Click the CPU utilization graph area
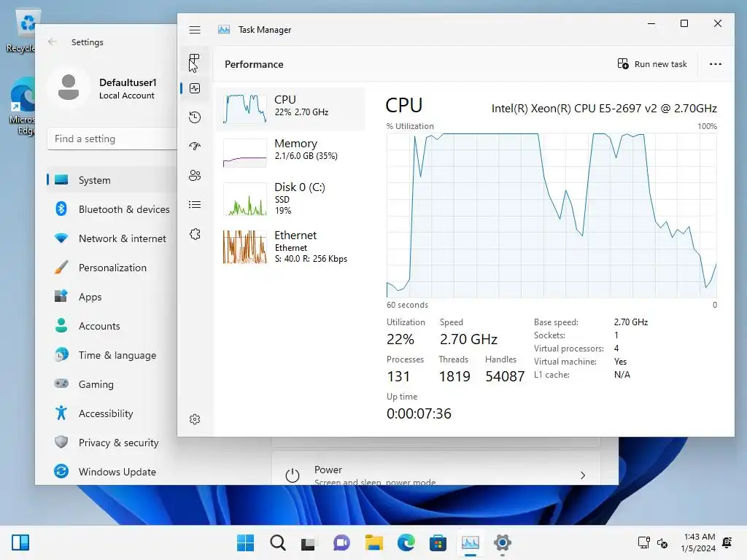The height and width of the screenshot is (560, 747). pos(551,215)
